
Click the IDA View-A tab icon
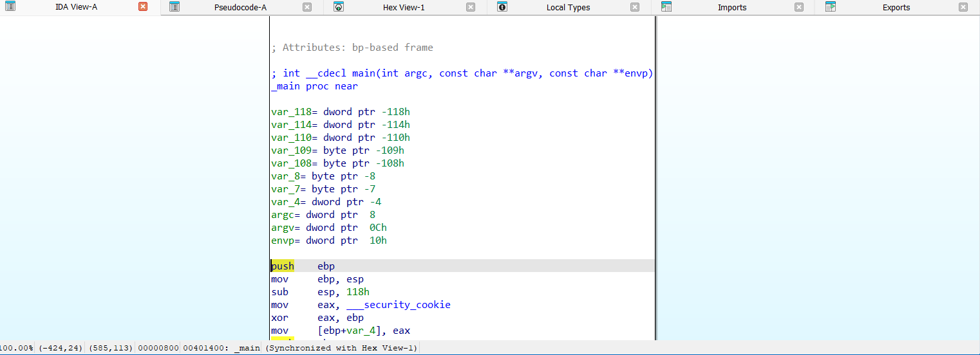[x=10, y=7]
